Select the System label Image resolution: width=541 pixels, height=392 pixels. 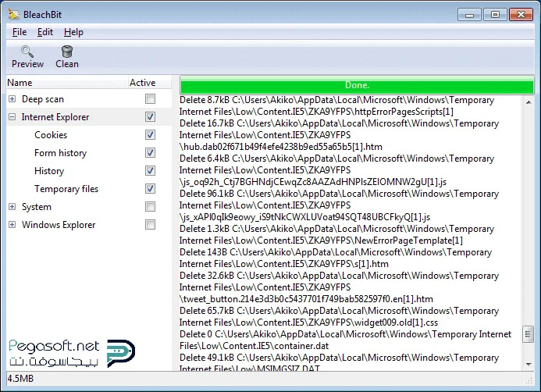coord(37,207)
